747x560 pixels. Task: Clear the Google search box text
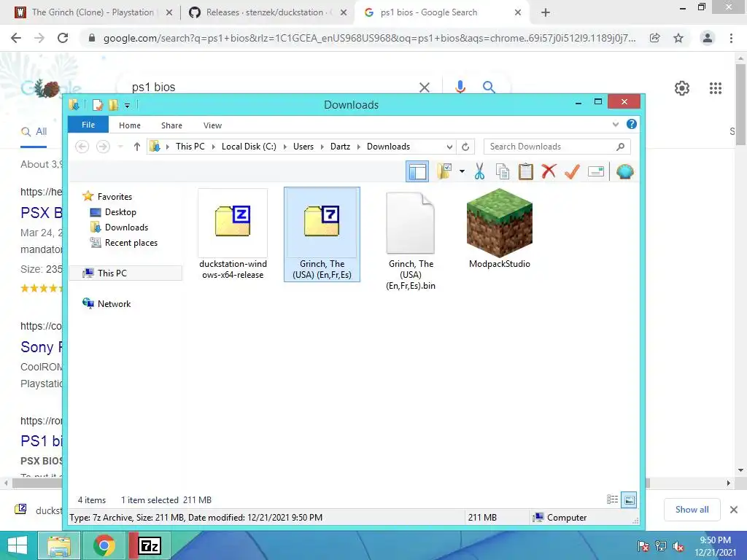tap(424, 87)
